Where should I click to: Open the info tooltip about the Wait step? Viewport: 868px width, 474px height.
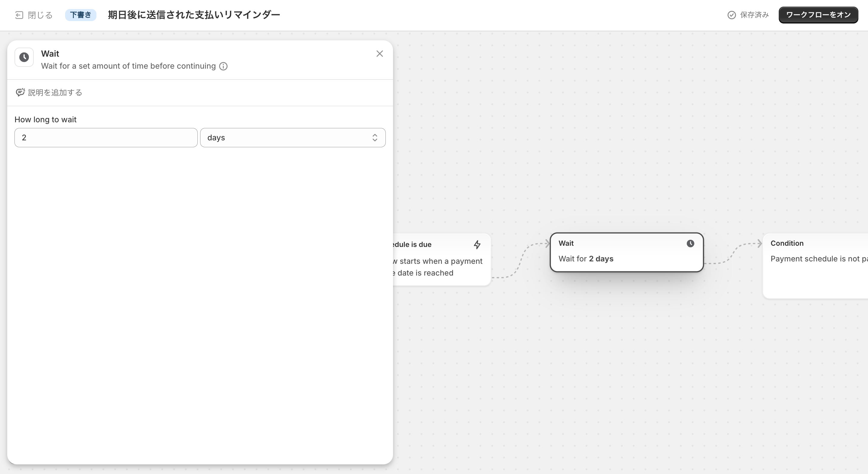click(x=223, y=66)
